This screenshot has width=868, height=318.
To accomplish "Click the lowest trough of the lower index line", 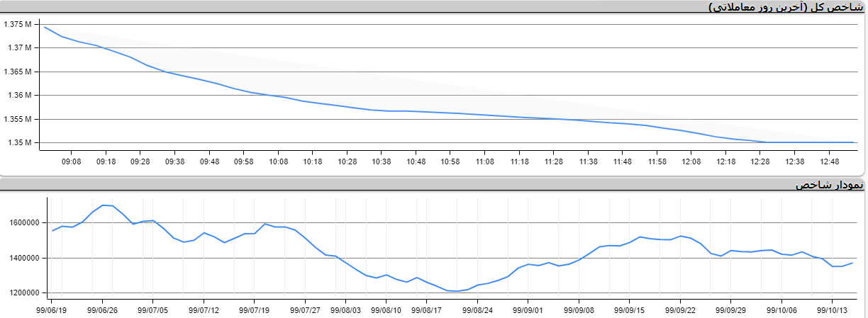I will (x=457, y=291).
